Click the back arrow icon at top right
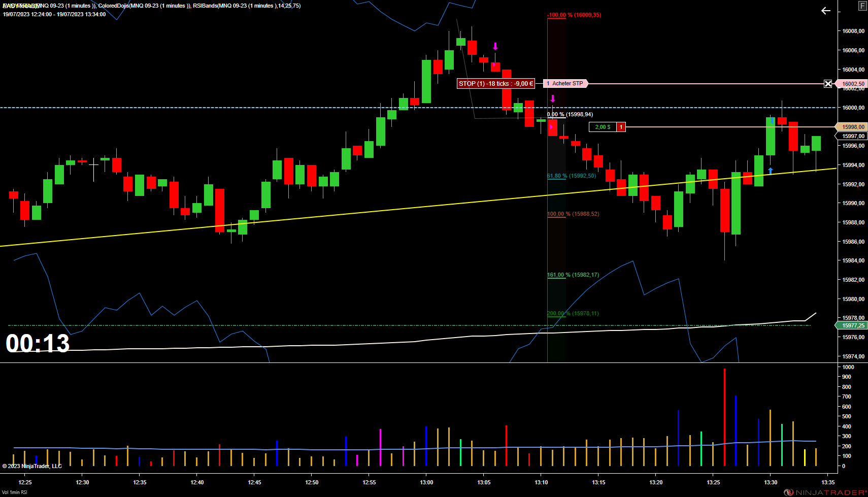This screenshot has width=868, height=497. 826,11
